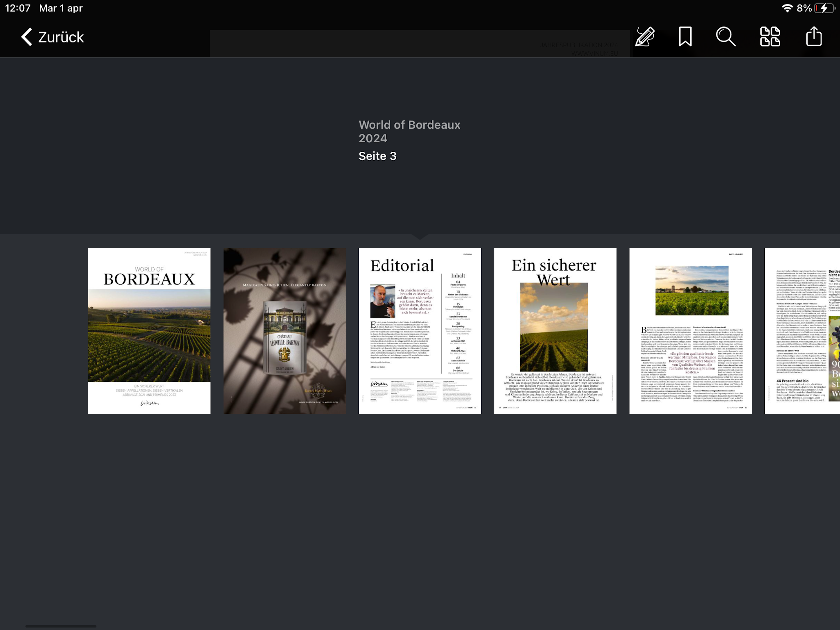The height and width of the screenshot is (630, 840).
Task: Open the World of Bordeaux cover thumbnail
Action: click(x=149, y=331)
